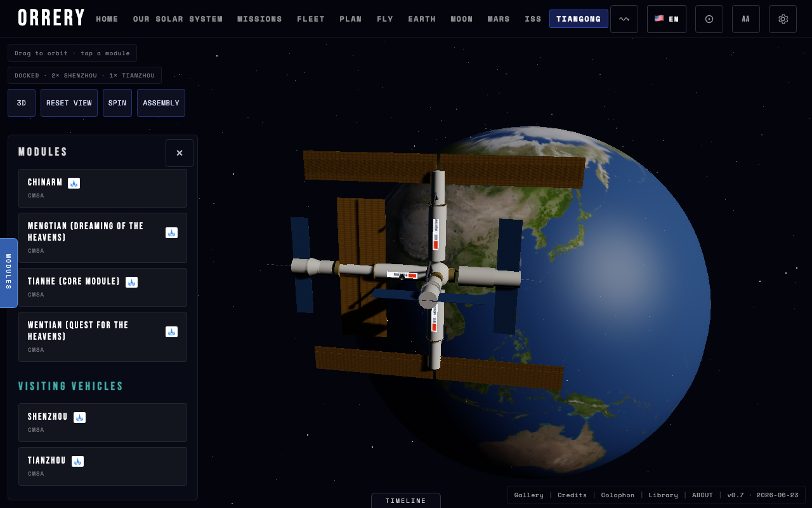
Task: Toggle the vertical Modules side tab
Action: click(8, 273)
